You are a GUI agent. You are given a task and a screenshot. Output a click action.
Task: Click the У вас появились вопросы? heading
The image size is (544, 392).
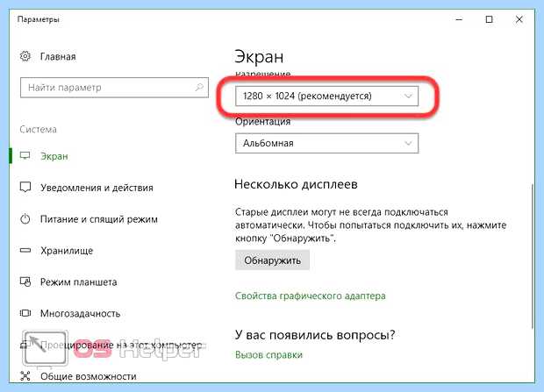pyautogui.click(x=315, y=335)
